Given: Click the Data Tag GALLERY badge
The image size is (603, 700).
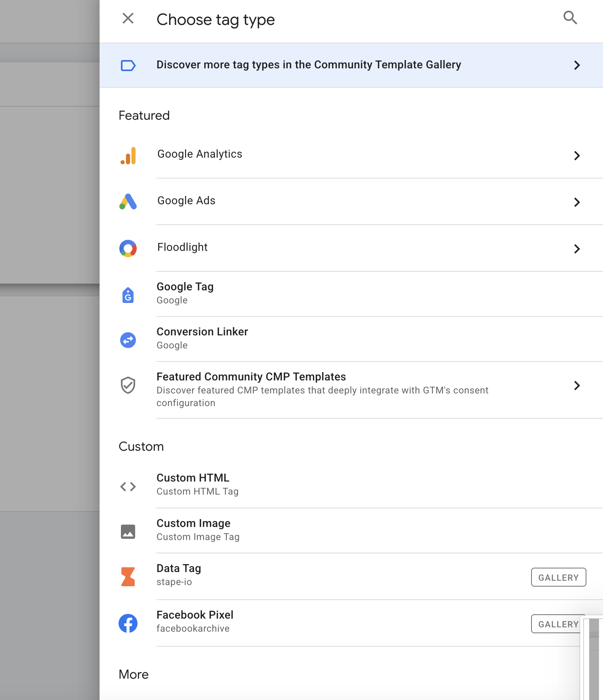Looking at the screenshot, I should (558, 578).
